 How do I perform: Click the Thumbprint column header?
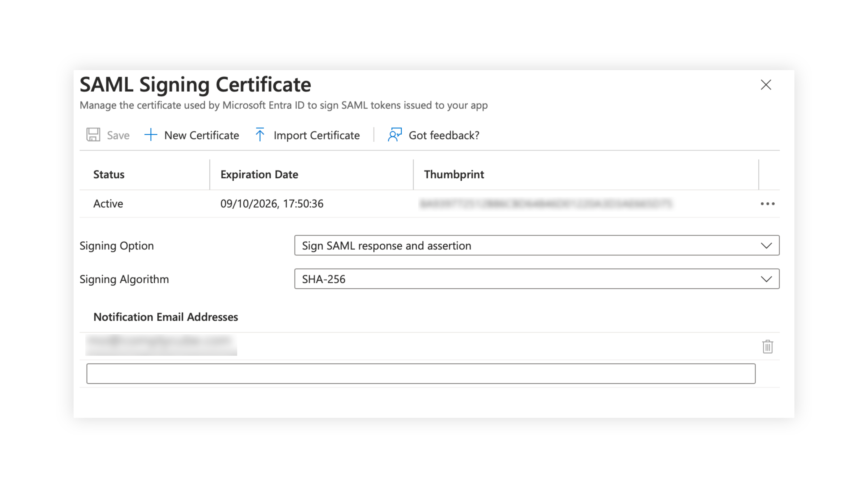(x=454, y=174)
